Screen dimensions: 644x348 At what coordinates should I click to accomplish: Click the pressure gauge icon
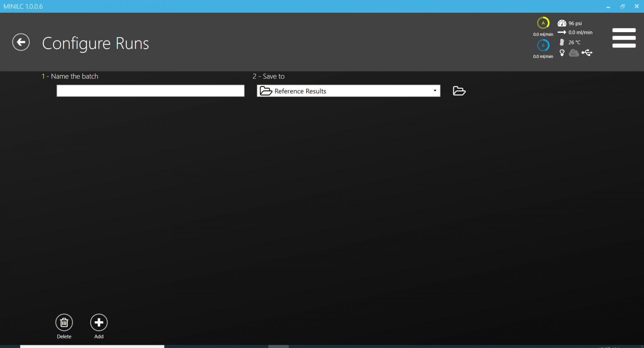[562, 23]
